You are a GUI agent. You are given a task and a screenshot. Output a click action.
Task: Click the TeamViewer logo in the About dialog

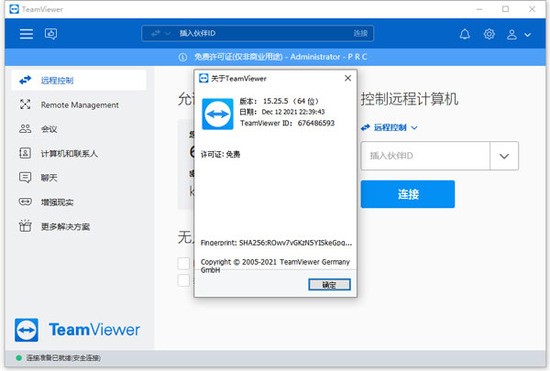pos(217,114)
